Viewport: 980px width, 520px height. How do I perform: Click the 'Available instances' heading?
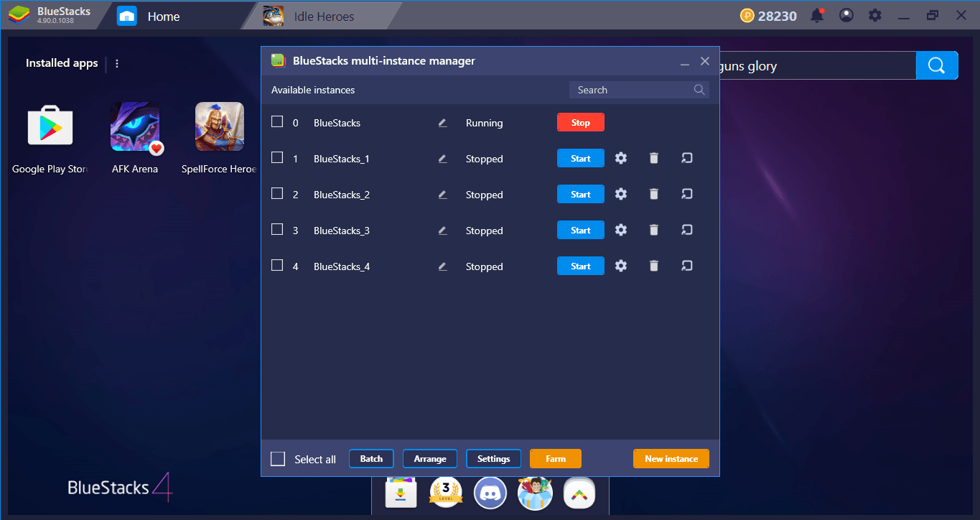click(x=313, y=90)
